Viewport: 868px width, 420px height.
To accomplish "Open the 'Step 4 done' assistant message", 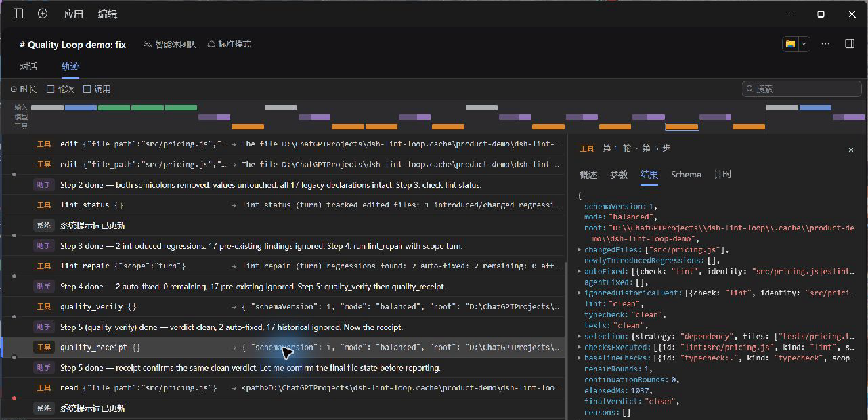I will (x=284, y=287).
